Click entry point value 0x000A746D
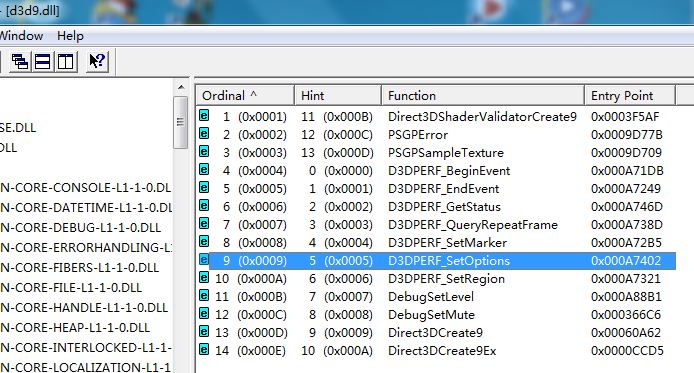Image resolution: width=694 pixels, height=373 pixels. click(x=627, y=207)
